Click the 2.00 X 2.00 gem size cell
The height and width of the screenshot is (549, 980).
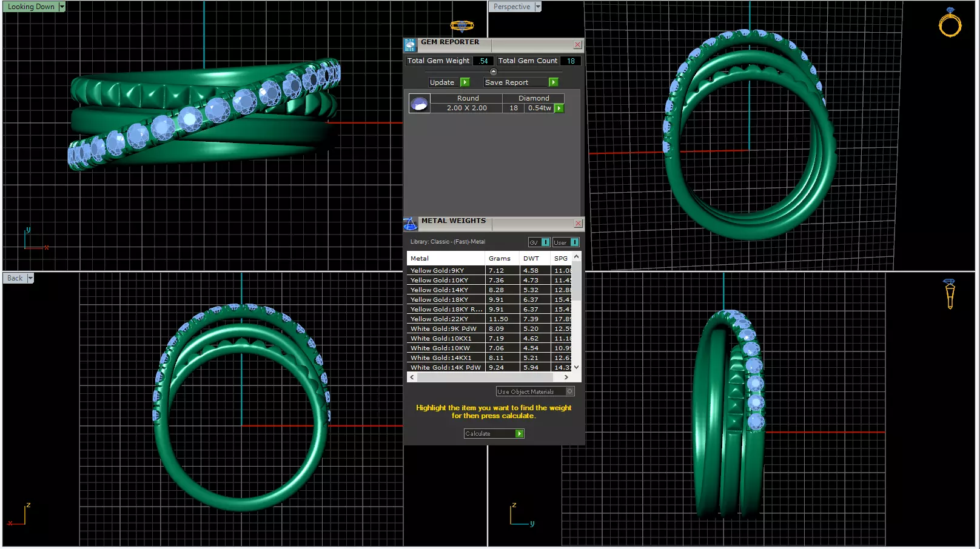[467, 108]
